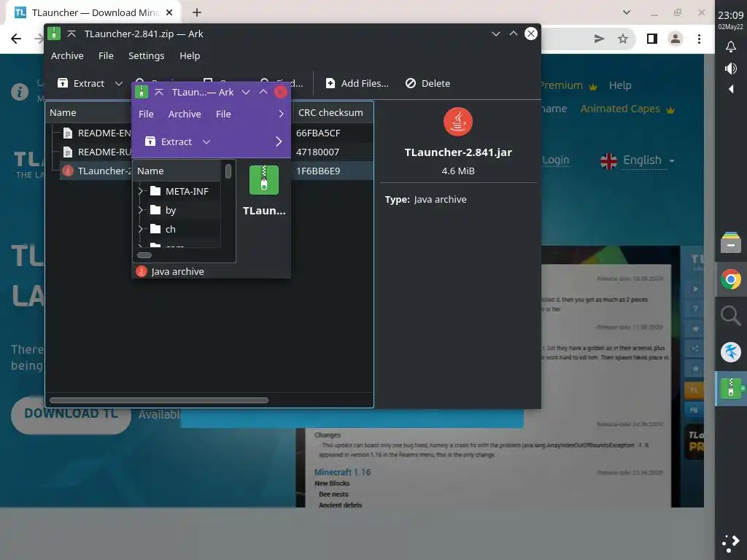Click Minecraft 1.16 link
Viewport: 747px width, 560px height.
pyautogui.click(x=342, y=472)
